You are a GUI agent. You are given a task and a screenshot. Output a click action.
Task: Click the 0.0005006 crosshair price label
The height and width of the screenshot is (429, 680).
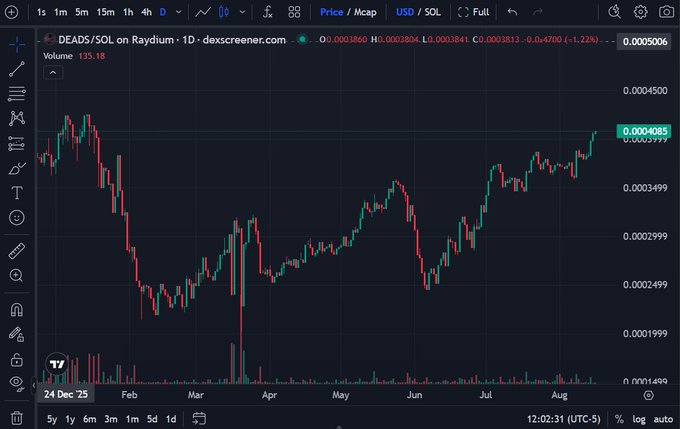pyautogui.click(x=644, y=42)
